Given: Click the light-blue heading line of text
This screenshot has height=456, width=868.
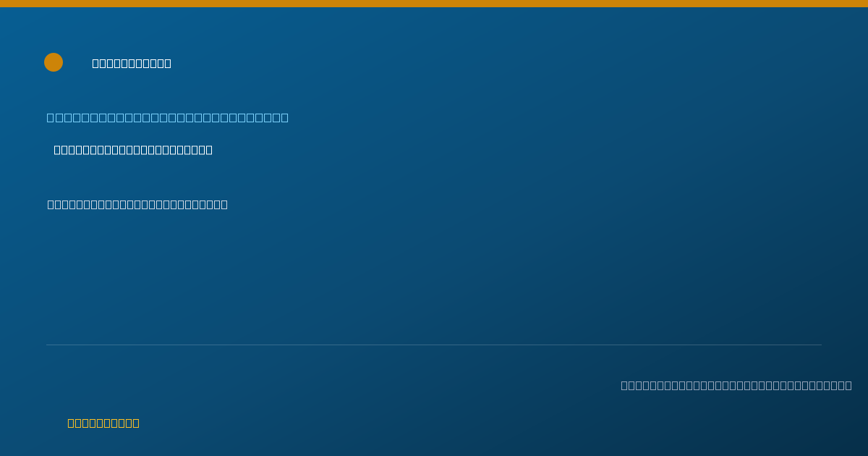Looking at the screenshot, I should point(168,117).
